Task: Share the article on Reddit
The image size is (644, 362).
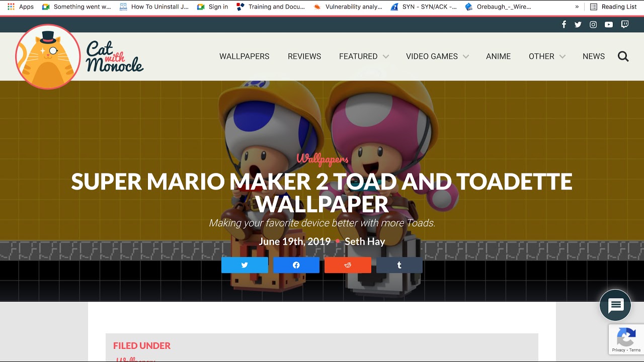Action: coord(348,265)
